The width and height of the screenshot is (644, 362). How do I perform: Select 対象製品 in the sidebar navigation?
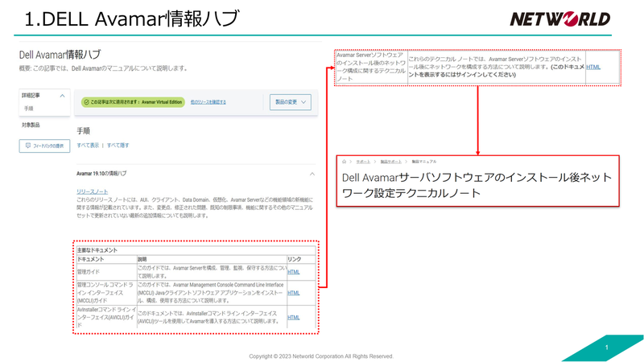click(x=31, y=125)
